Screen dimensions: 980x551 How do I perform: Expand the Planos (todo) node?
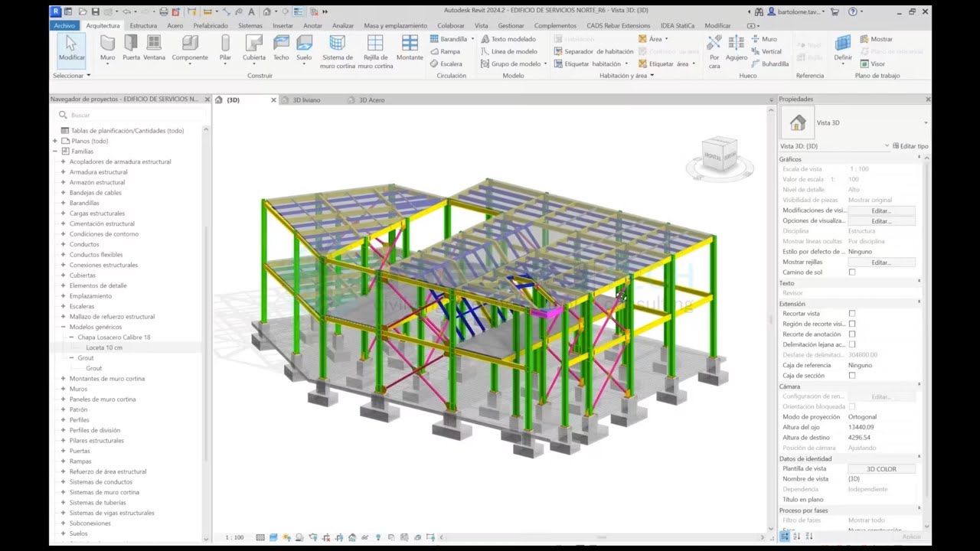(x=55, y=141)
